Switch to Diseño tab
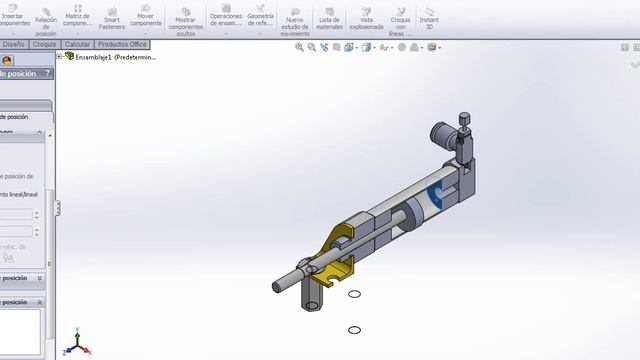Viewport: 640px width, 360px height. pyautogui.click(x=13, y=44)
